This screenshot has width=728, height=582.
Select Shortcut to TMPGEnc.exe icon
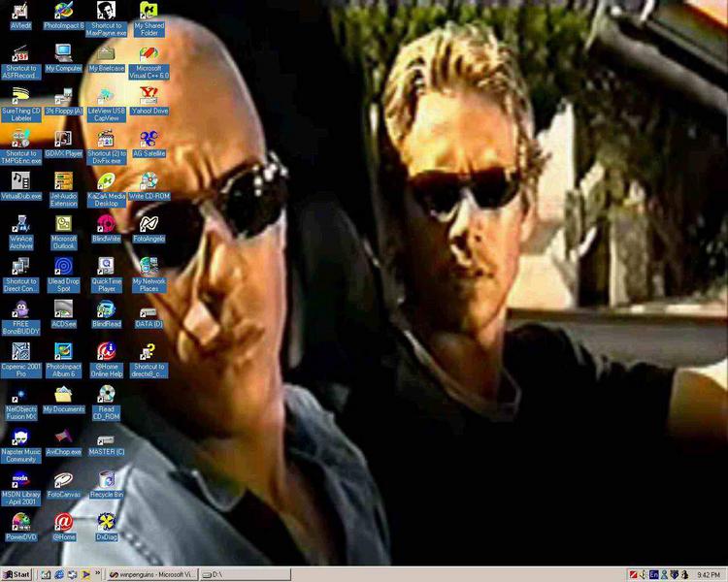[x=20, y=147]
